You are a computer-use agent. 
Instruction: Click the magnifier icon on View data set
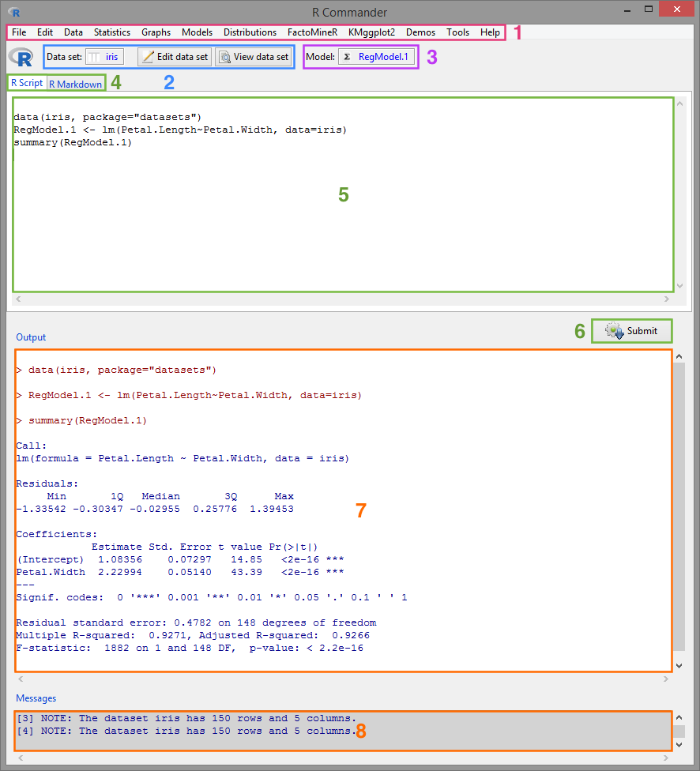pos(224,56)
